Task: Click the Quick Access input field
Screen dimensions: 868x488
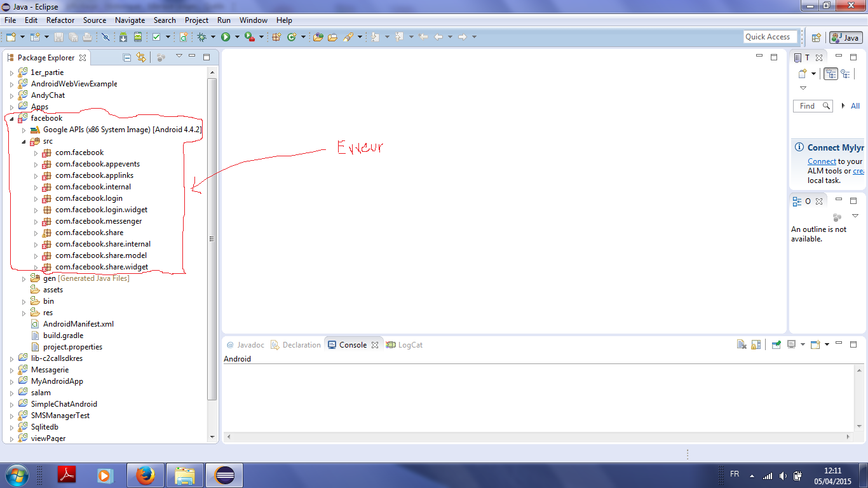Action: 770,37
